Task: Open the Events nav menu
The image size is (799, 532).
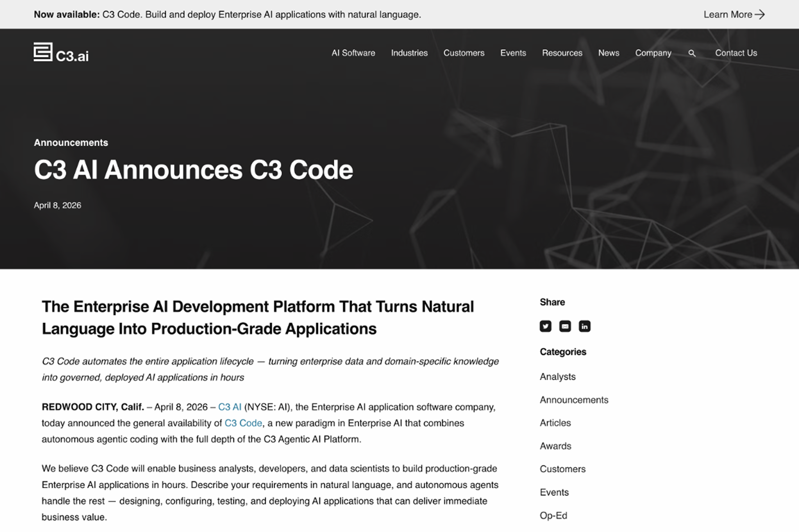Action: 513,53
